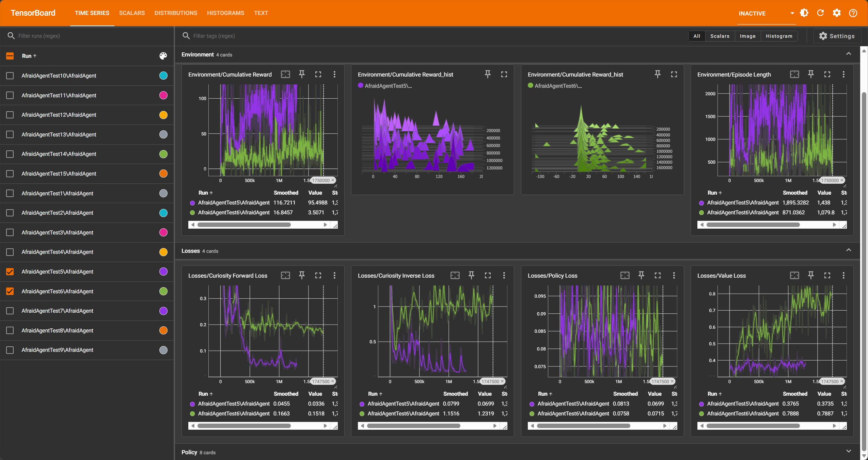Toggle the select-all runs checkbox
The image size is (868, 460).
(10, 56)
